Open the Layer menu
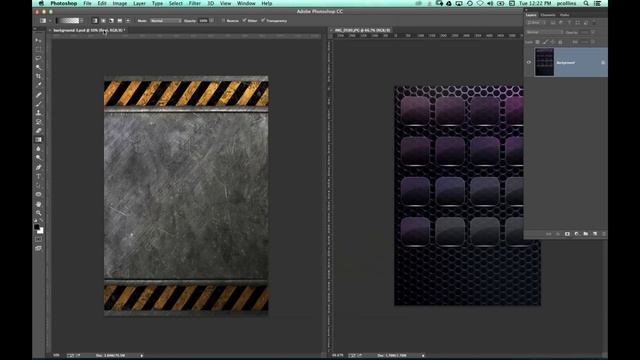640x360 pixels. [x=139, y=3]
